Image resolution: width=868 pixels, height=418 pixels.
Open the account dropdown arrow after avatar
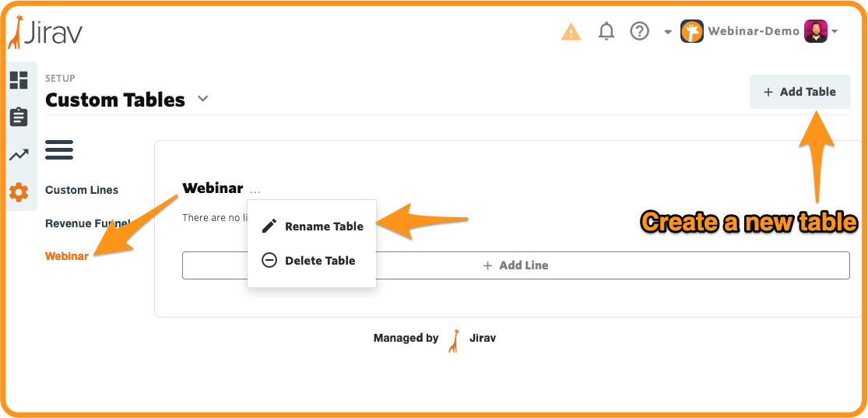835,32
